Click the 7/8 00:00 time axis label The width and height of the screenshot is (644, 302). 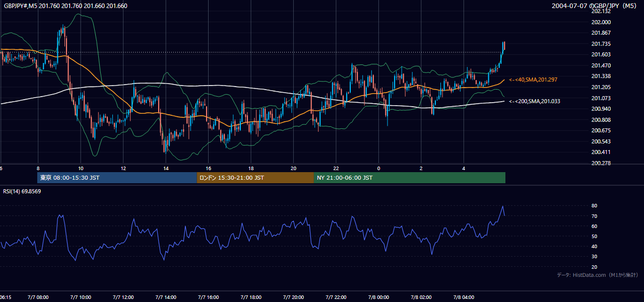point(379,297)
